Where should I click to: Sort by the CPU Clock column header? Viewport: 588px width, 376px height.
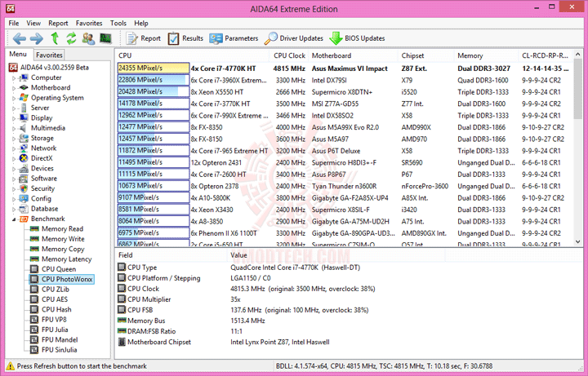coord(289,55)
